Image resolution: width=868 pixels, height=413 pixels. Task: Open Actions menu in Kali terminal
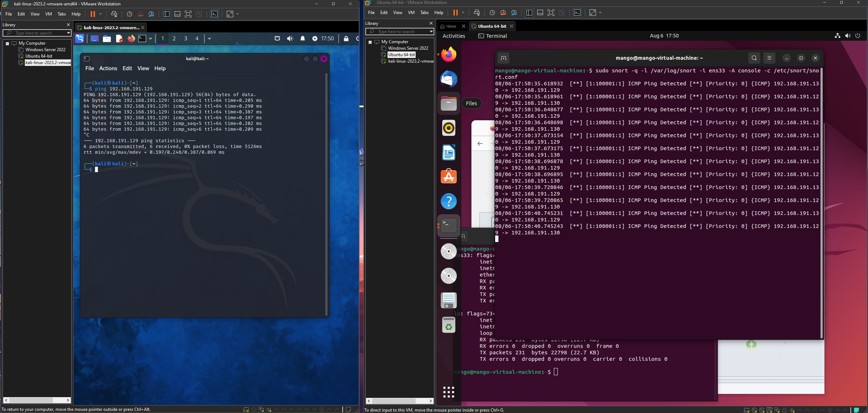(x=108, y=68)
